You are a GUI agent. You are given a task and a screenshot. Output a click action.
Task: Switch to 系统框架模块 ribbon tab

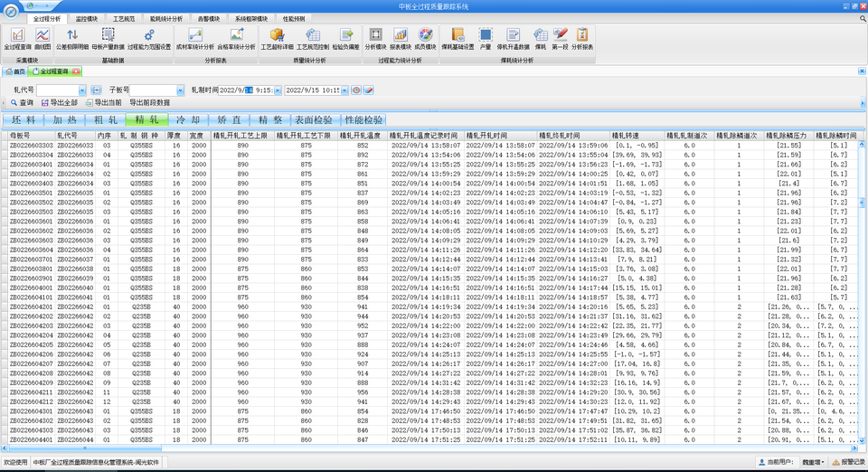pos(250,19)
